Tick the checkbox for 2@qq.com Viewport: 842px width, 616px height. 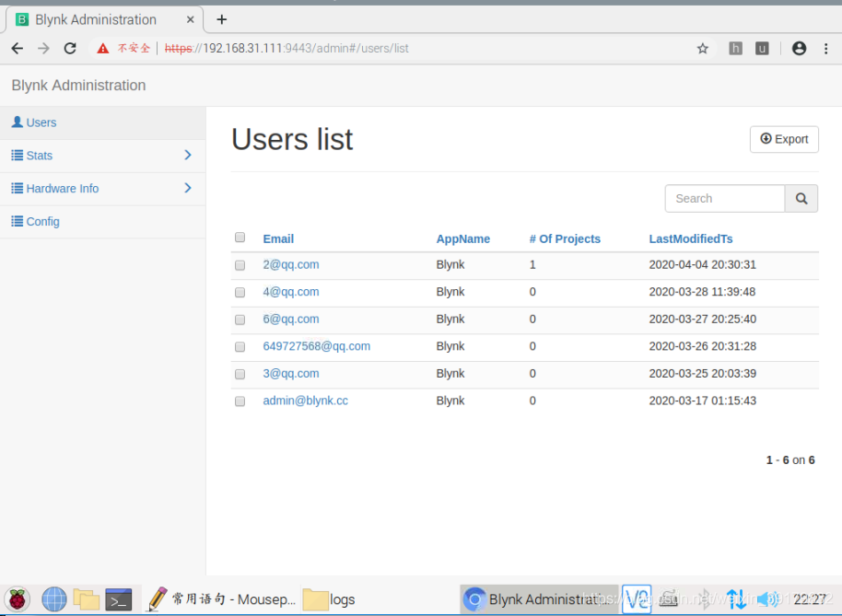[x=240, y=265]
